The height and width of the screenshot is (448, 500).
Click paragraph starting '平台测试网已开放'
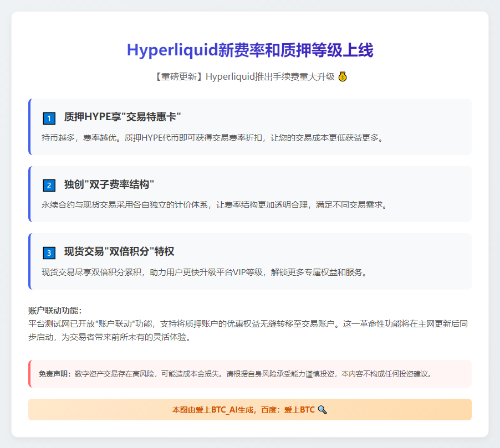(x=248, y=331)
